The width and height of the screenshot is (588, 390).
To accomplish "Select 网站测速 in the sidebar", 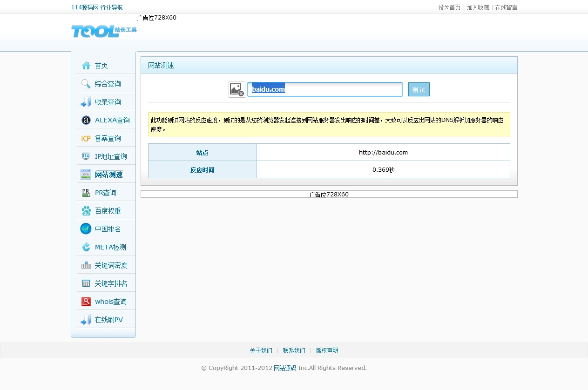I will [x=108, y=175].
